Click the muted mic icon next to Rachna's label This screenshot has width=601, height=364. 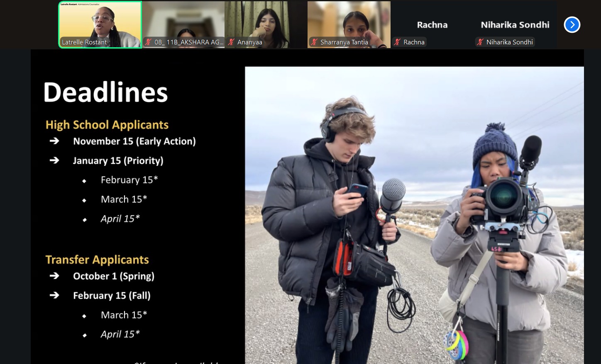click(398, 42)
